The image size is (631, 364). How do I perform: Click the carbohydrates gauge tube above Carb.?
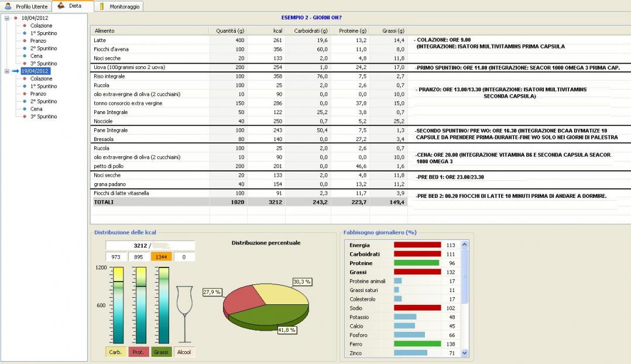(x=117, y=304)
